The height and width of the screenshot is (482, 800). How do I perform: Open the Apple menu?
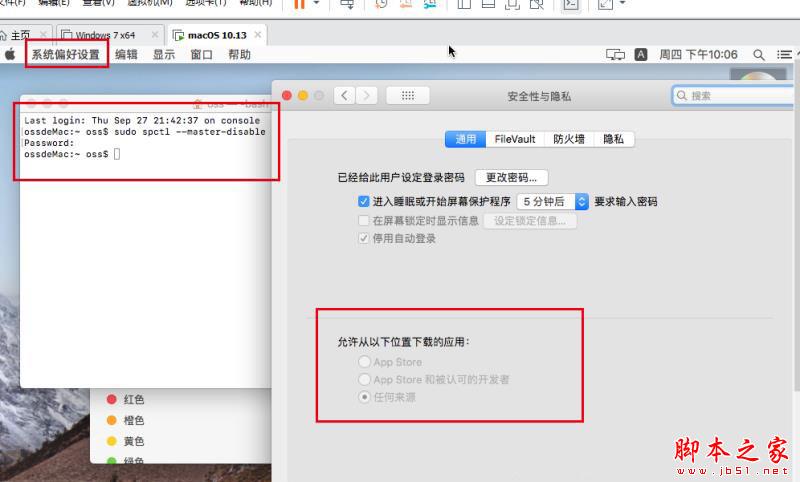tap(10, 54)
